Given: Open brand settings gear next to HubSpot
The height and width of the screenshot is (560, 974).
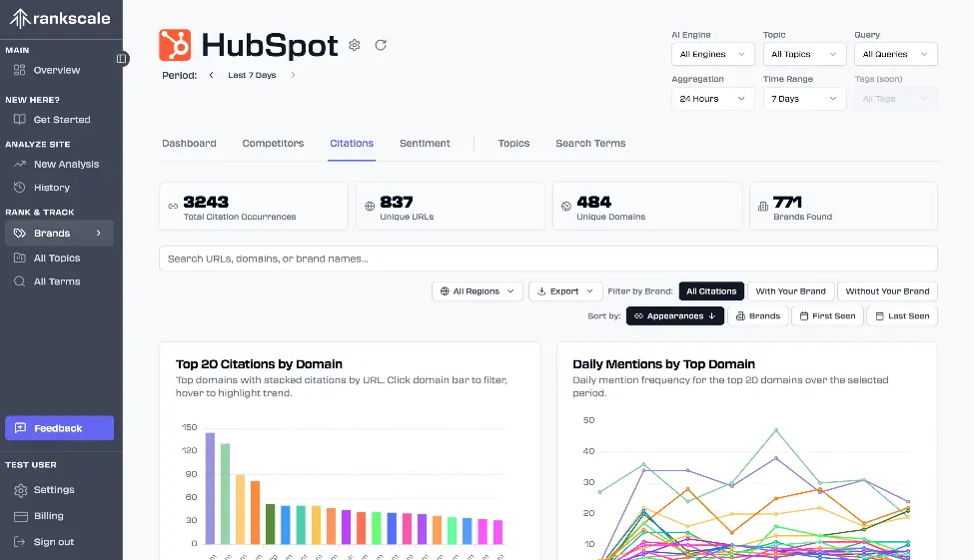Looking at the screenshot, I should (354, 45).
